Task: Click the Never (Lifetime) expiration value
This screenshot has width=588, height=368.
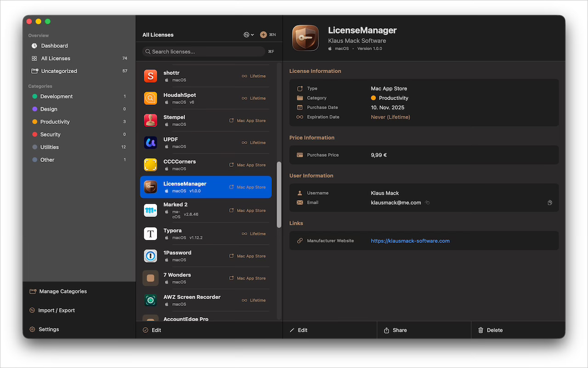Action: (x=390, y=117)
